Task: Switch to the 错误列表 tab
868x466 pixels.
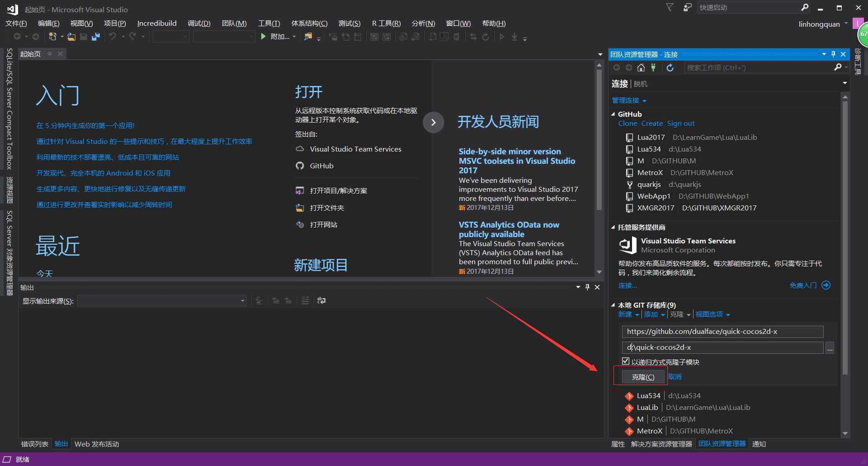Action: [35, 444]
